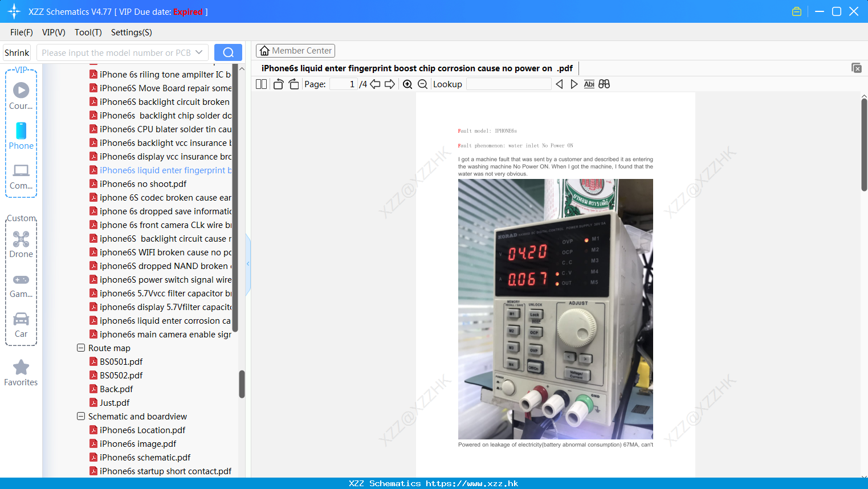Toggle two-page view layout icon
Viewport: 868px width, 489px height.
click(261, 84)
